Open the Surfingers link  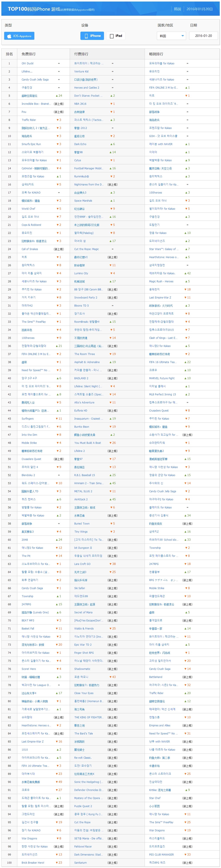click(x=28, y=419)
